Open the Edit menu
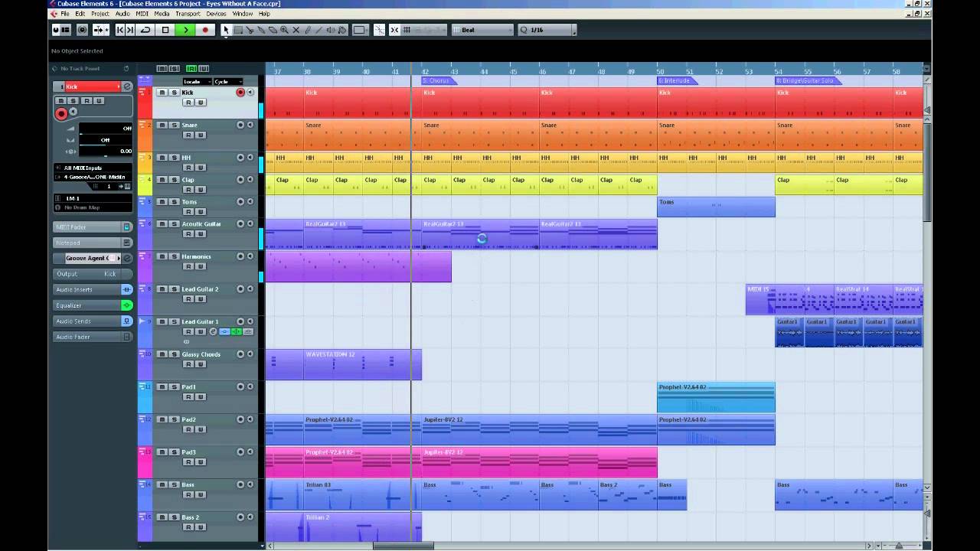This screenshot has width=980, height=551. 80,14
